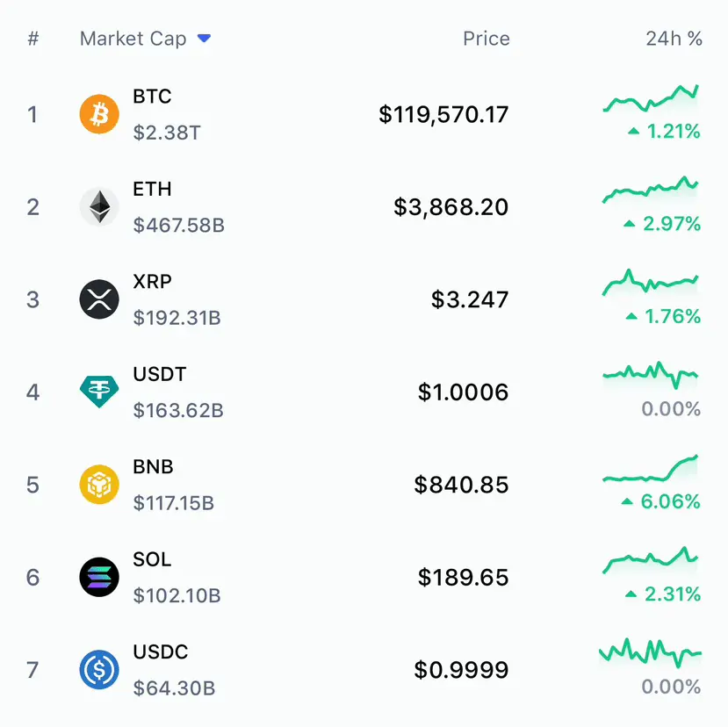Click the SOL price $189.65

coord(463,577)
